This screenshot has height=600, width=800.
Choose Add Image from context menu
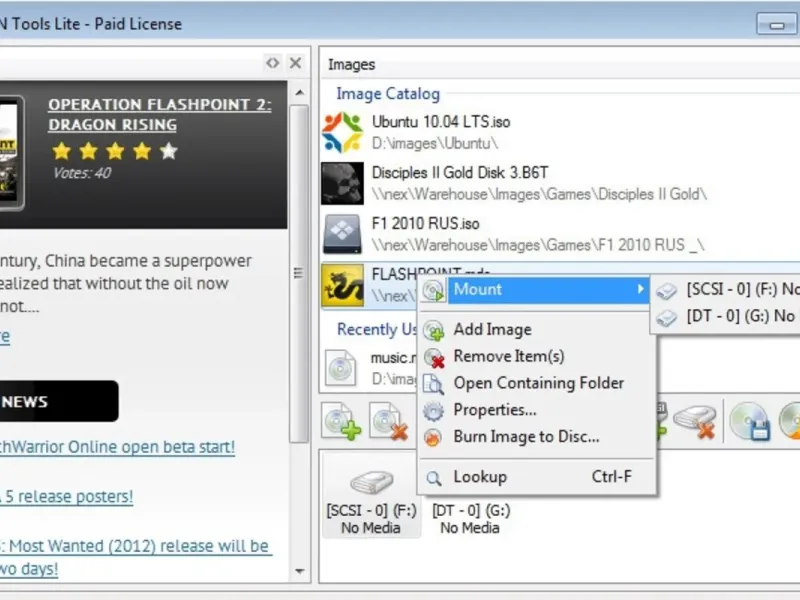click(x=536, y=330)
